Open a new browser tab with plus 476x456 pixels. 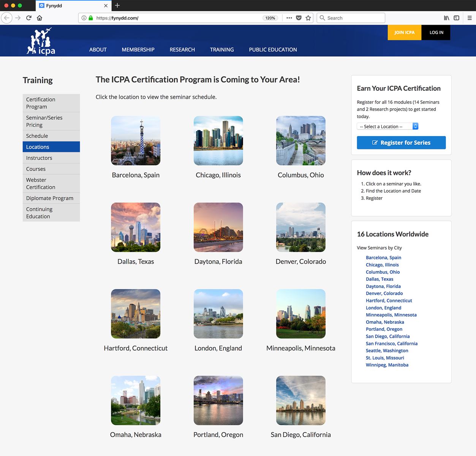pos(117,5)
